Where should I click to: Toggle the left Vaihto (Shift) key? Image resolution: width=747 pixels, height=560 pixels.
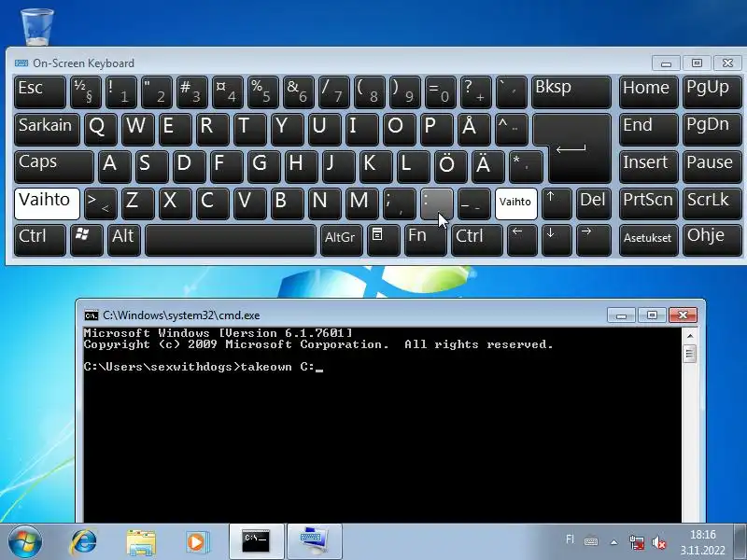[x=47, y=203]
